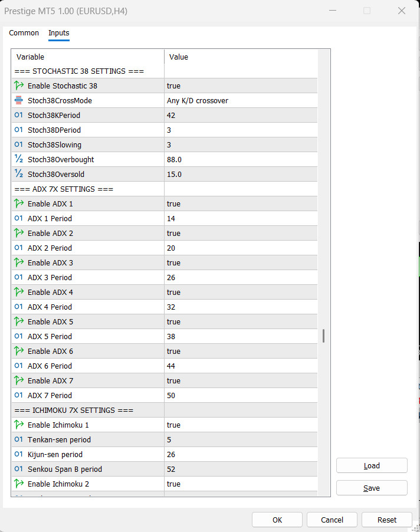Edit the Stoch38KPeriod value 42
This screenshot has height=532, width=420.
tap(241, 115)
